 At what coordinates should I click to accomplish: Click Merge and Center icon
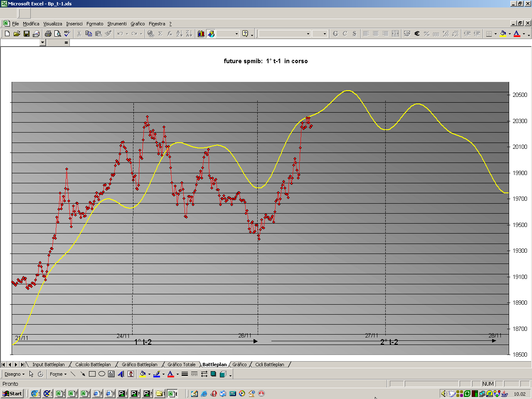point(395,34)
